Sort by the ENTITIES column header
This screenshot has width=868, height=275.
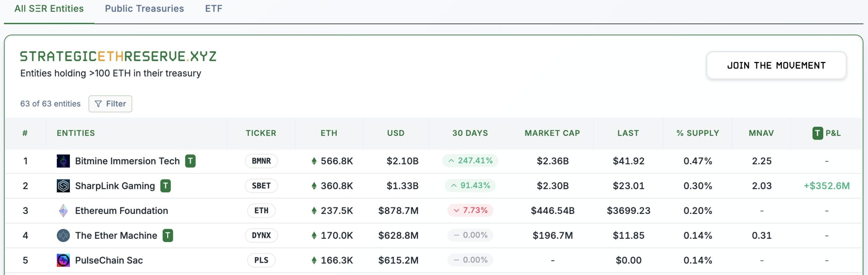[x=76, y=133]
